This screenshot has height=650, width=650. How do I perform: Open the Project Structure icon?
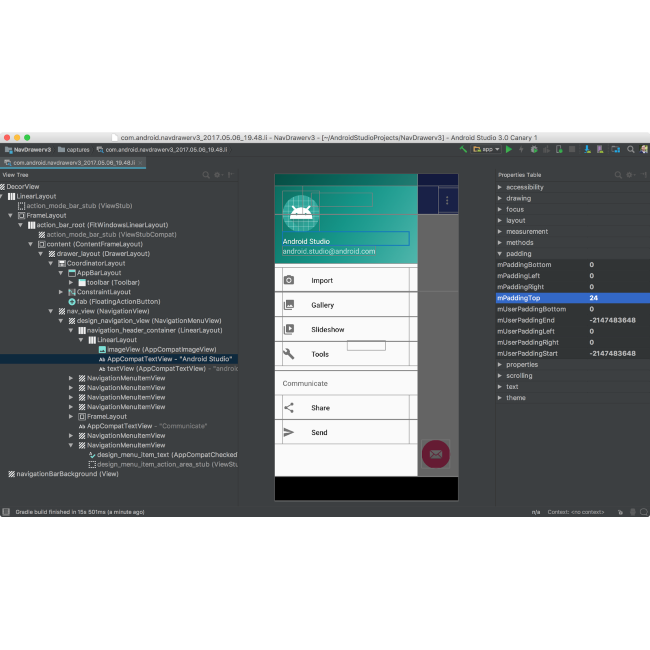[x=616, y=150]
